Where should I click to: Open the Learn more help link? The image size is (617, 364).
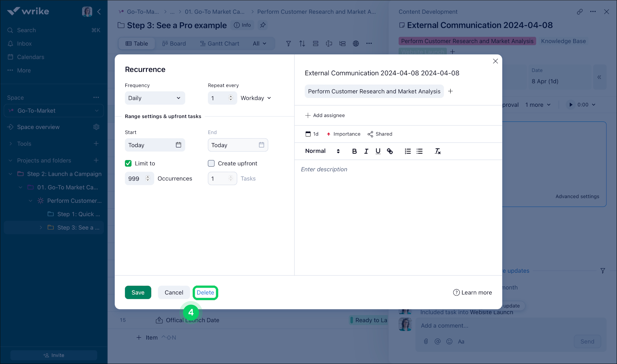click(x=473, y=292)
